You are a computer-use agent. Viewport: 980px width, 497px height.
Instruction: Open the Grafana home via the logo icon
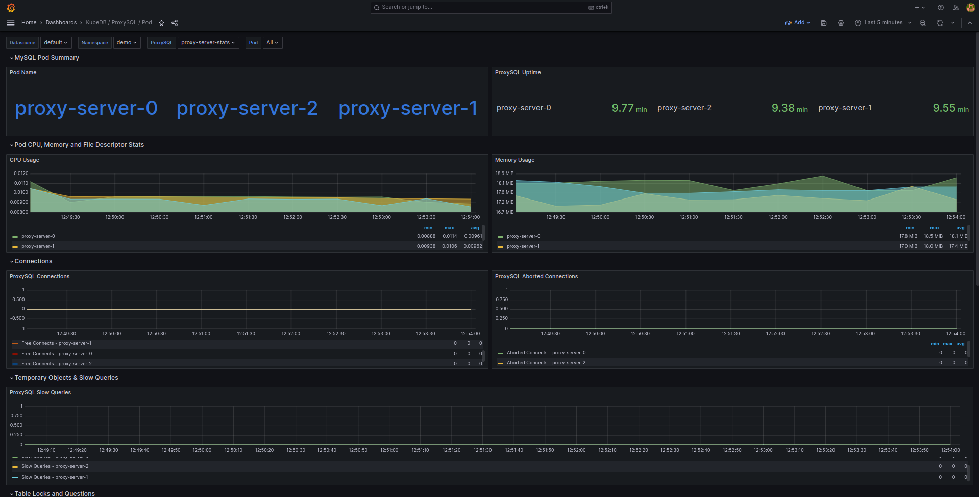point(10,8)
